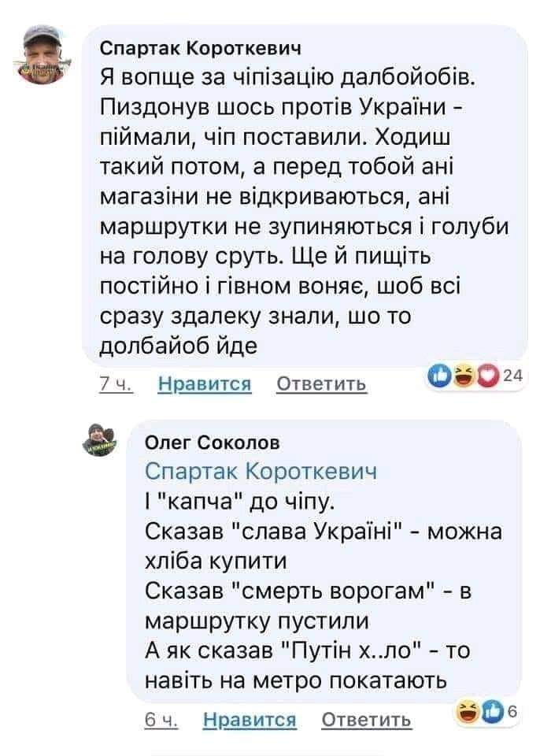Open the 6 ч. timestamp link
The width and height of the screenshot is (551, 756).
pyautogui.click(x=161, y=720)
